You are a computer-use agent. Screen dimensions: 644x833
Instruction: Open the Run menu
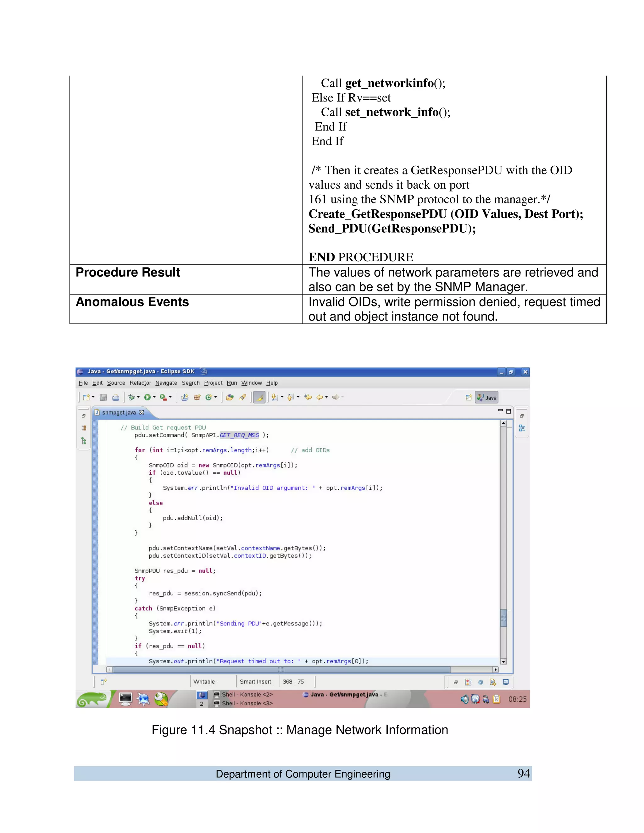point(232,383)
